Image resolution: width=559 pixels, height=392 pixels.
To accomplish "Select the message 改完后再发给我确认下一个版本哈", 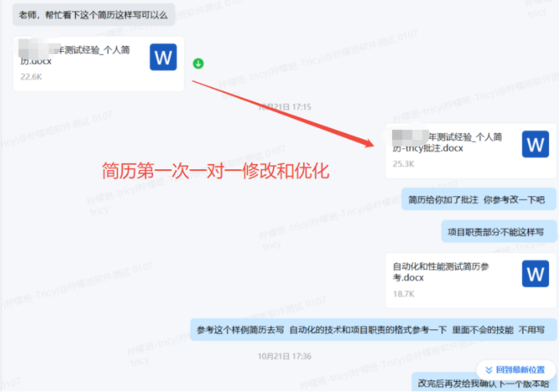I will click(x=483, y=383).
